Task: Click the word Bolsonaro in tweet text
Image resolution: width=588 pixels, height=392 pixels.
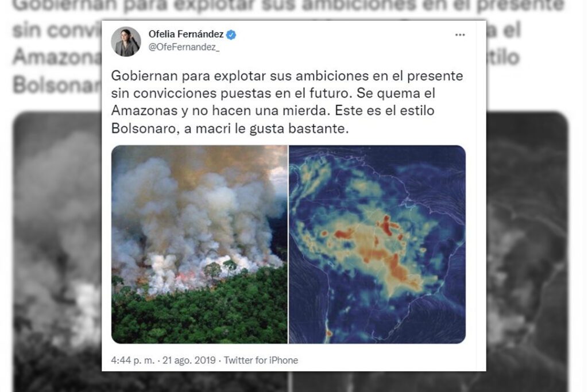Action: point(143,129)
